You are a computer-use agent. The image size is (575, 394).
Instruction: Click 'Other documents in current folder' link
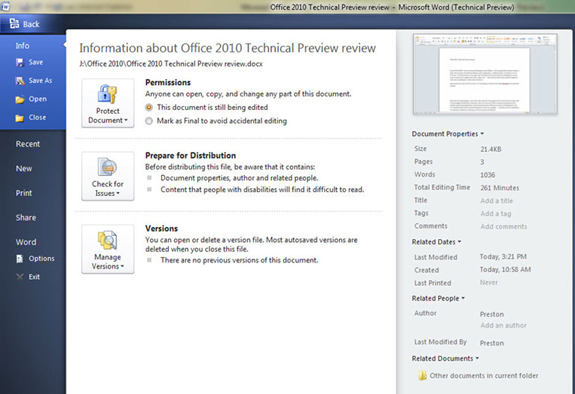tap(484, 376)
